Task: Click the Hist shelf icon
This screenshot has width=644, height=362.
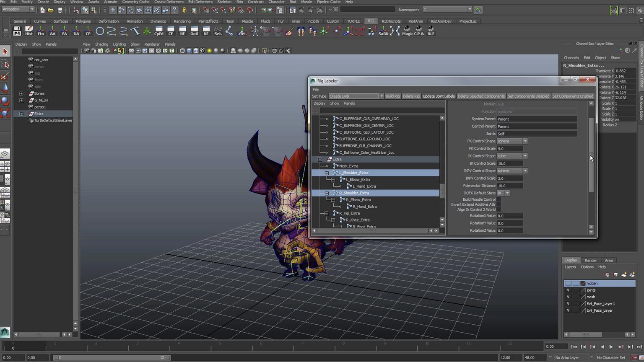Action: click(29, 31)
